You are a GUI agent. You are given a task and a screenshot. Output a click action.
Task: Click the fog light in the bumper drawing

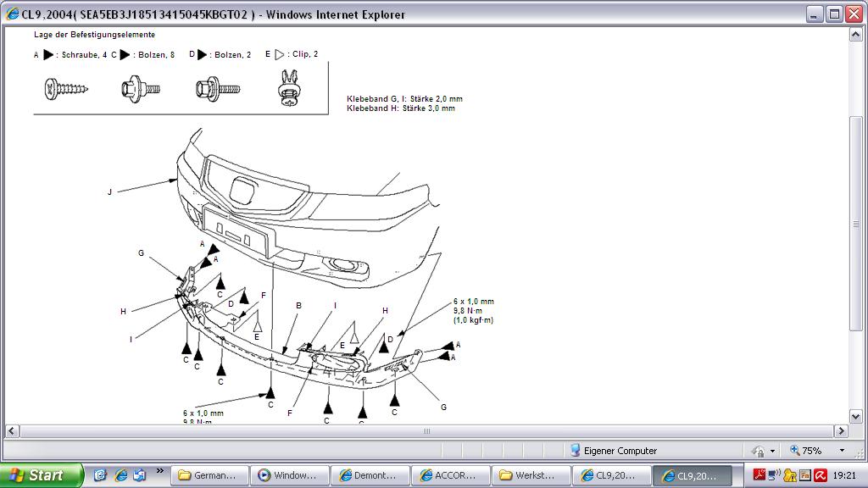(345, 265)
